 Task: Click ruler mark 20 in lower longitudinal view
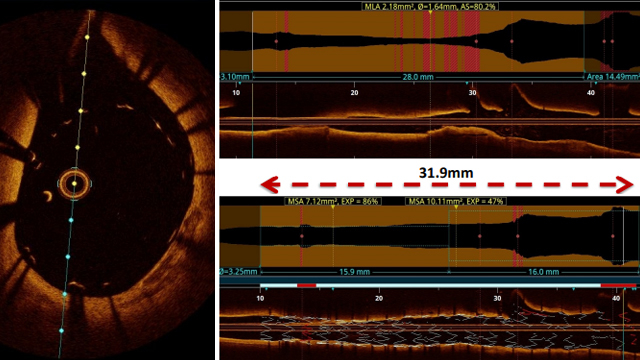point(379,298)
